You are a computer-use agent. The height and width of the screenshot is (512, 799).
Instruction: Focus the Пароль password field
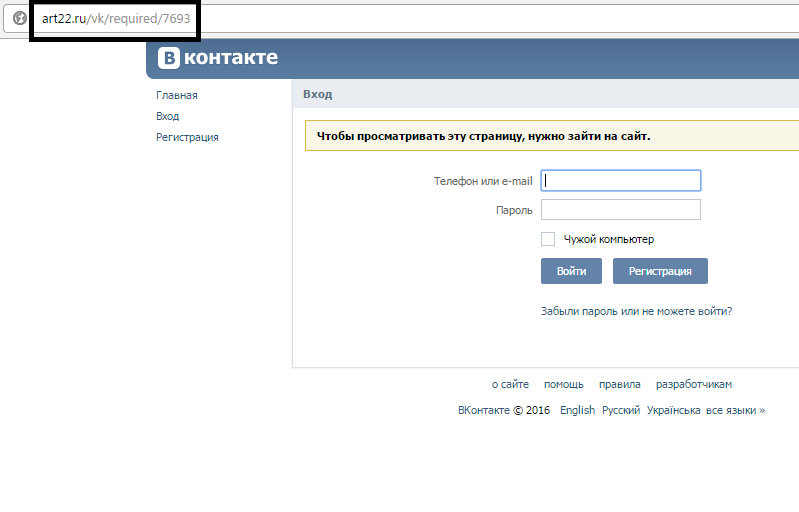(x=621, y=209)
